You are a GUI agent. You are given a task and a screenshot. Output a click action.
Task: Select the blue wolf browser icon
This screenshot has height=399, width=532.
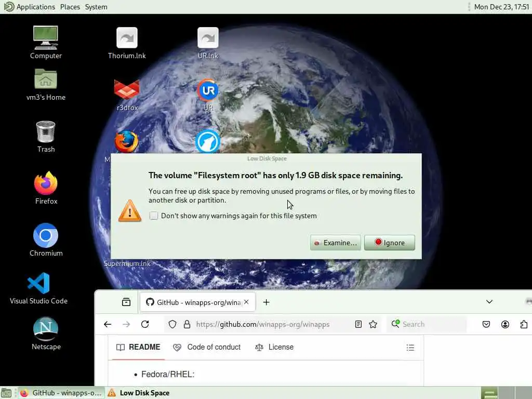tap(208, 141)
